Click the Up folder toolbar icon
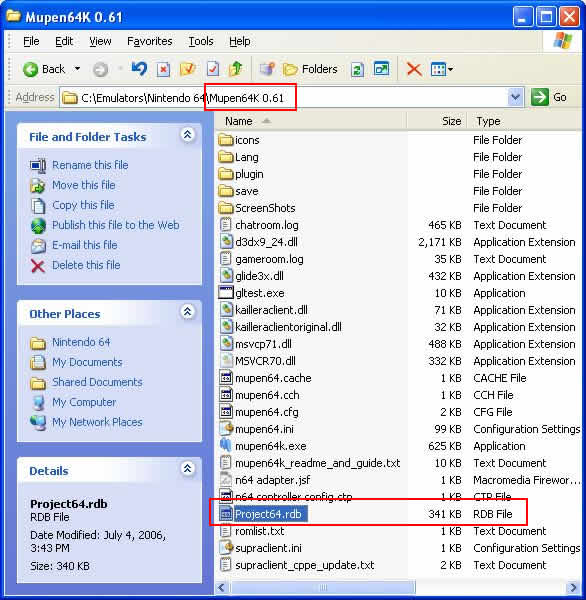The image size is (586, 600). pyautogui.click(x=235, y=69)
